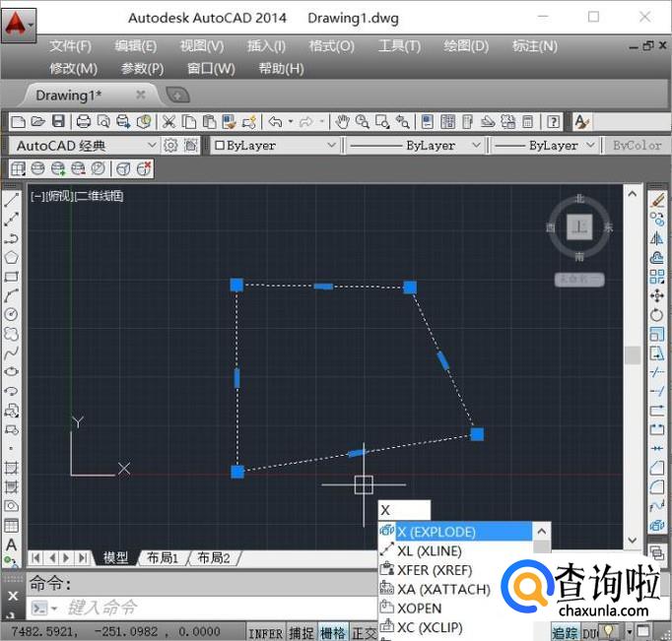Click the Help question mark icon

point(554,122)
